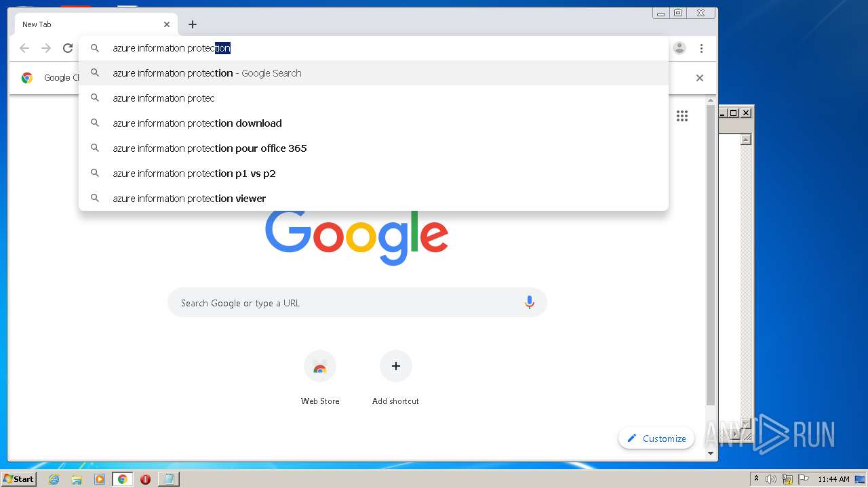Open the profile avatar icon
The width and height of the screenshot is (868, 488).
tap(679, 48)
